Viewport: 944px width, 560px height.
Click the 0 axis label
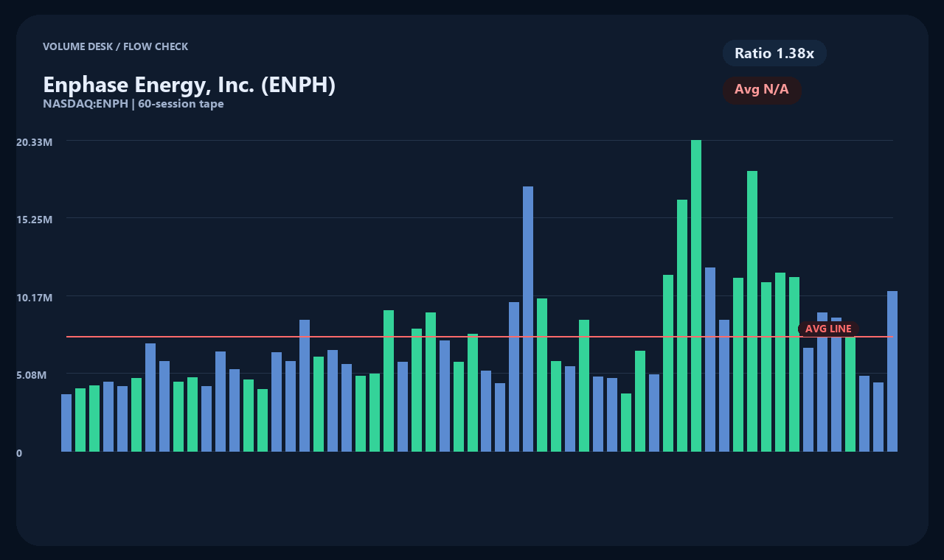click(x=19, y=453)
